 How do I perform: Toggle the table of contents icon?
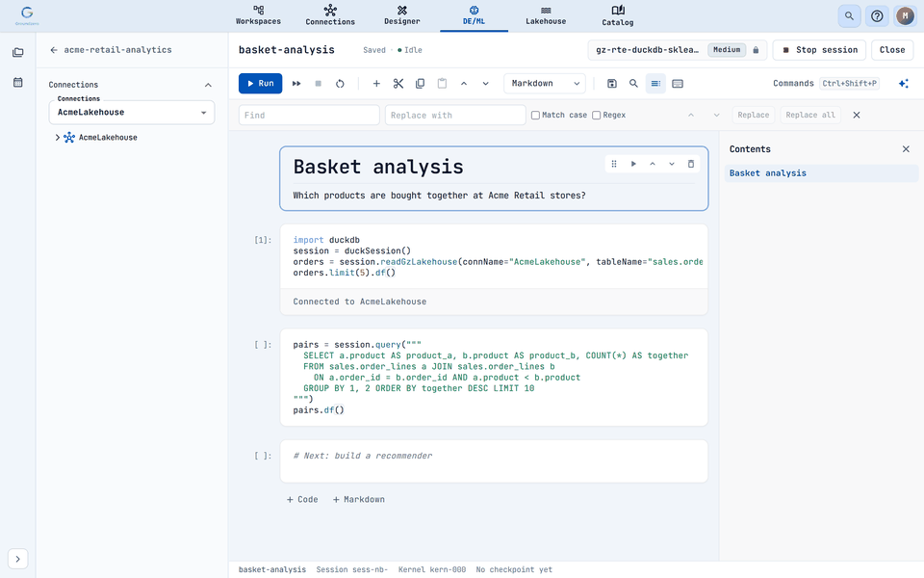pos(655,84)
